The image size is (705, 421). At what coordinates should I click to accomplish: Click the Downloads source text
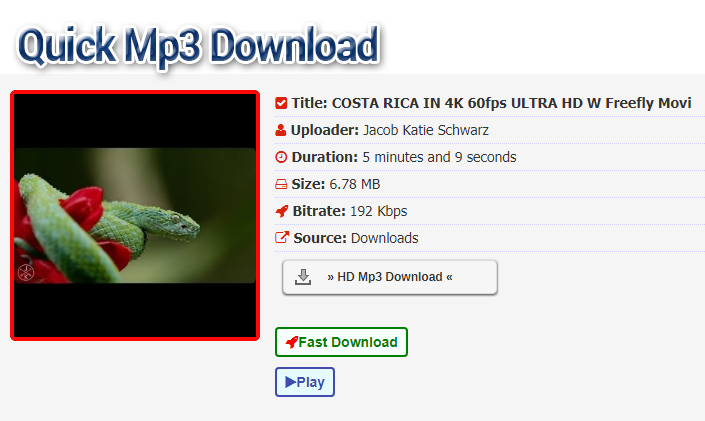point(384,238)
